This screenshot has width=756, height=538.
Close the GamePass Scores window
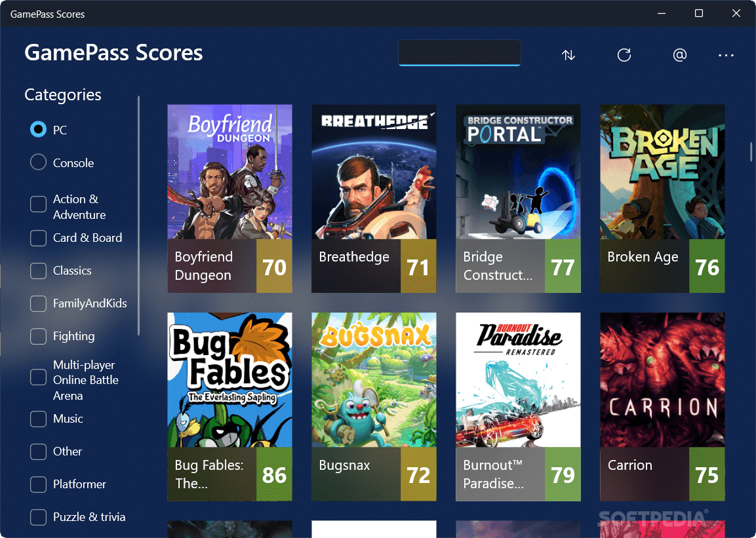(x=736, y=14)
